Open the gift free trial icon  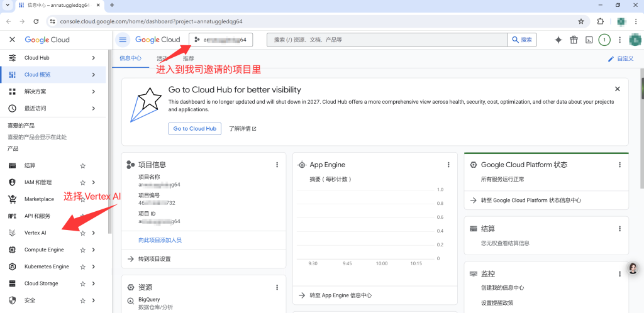click(x=574, y=40)
